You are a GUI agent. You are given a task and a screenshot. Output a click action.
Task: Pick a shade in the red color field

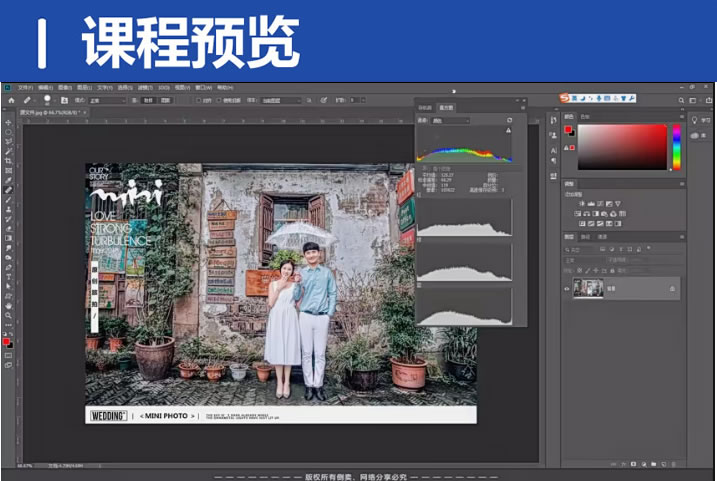(622, 147)
